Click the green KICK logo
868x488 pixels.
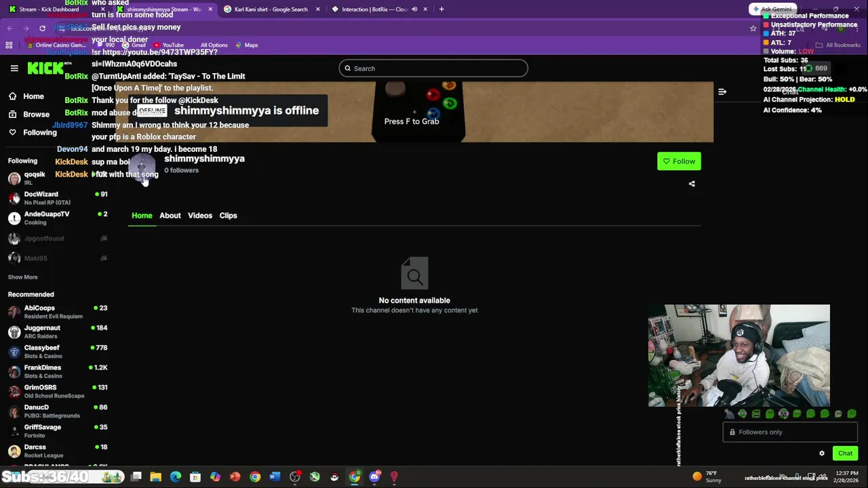pyautogui.click(x=45, y=68)
